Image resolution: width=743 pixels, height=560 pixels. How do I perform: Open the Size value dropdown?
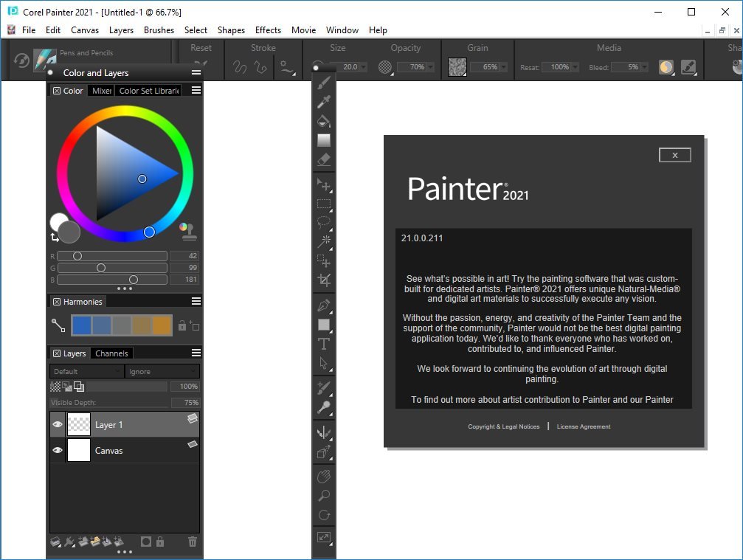pos(364,67)
